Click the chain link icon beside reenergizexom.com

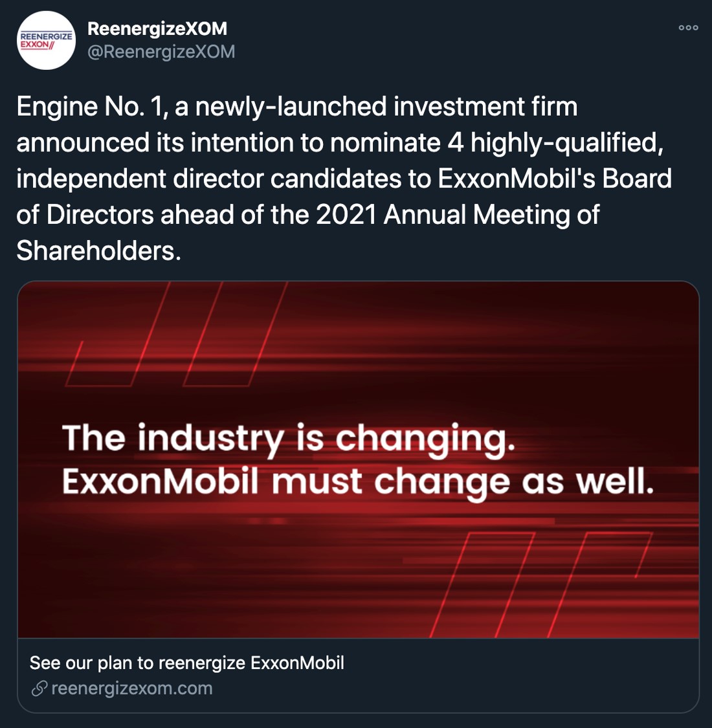point(39,689)
